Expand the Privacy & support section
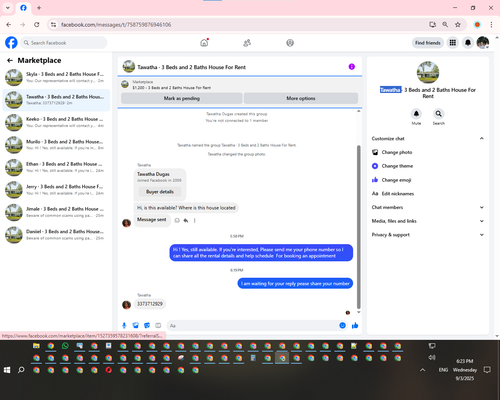Screen dimensions: 500x400 click(428, 235)
